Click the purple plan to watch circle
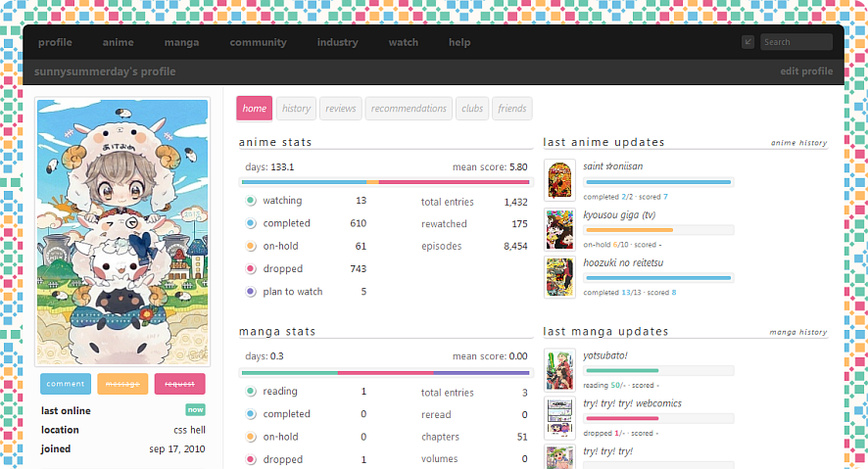 tap(251, 292)
